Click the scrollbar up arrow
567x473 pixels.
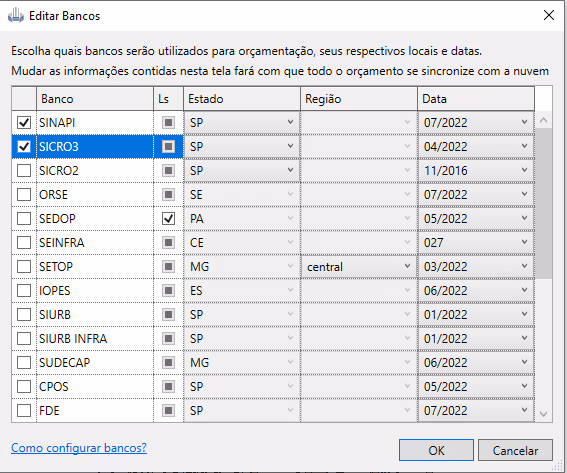[x=543, y=120]
